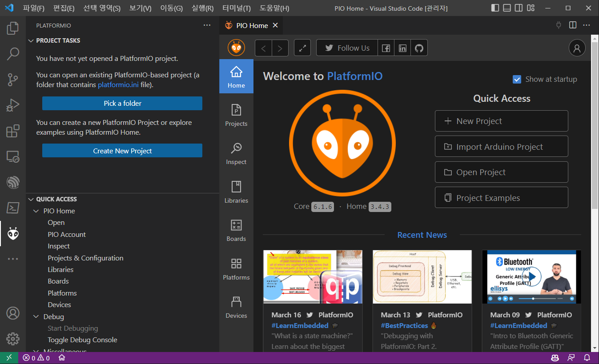Open PlatformIO Facebook page icon
Screen dimensions: 599x364
386,48
